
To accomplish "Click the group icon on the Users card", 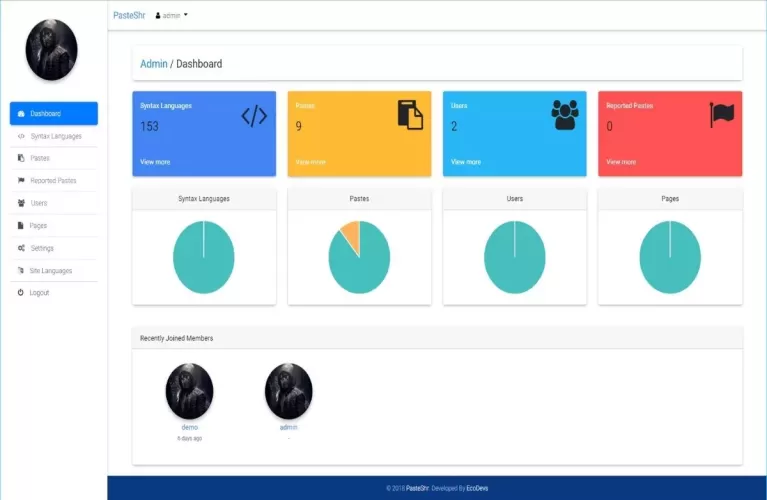I will point(565,115).
